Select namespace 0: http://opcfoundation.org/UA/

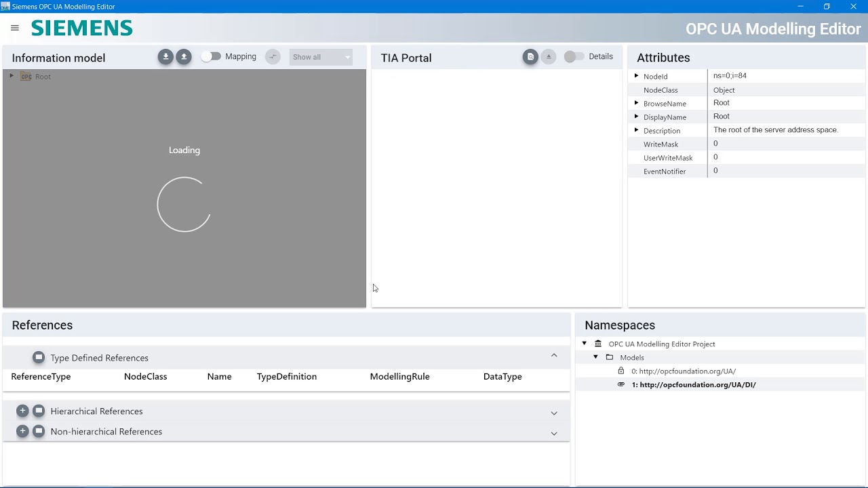pos(684,371)
